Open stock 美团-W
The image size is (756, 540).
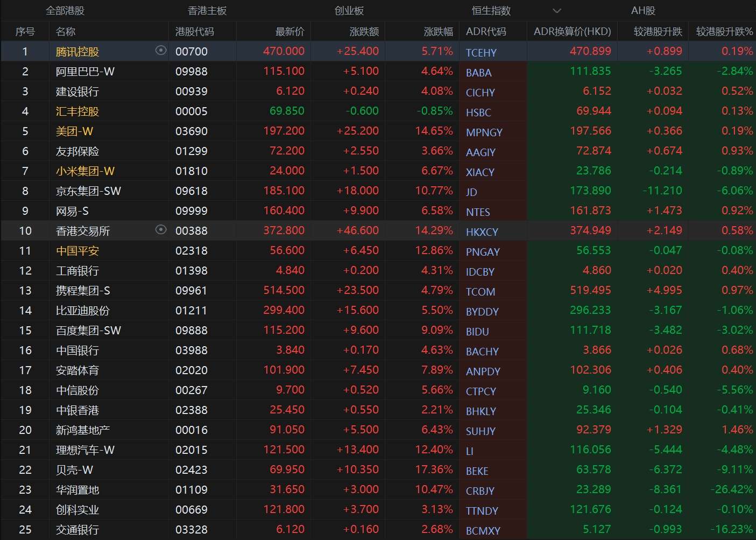(x=74, y=130)
